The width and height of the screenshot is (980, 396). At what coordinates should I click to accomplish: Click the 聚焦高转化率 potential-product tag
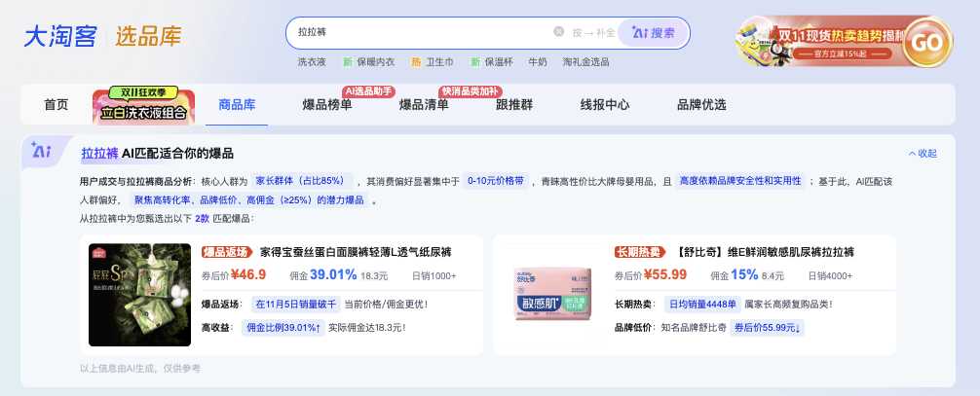pyautogui.click(x=248, y=200)
